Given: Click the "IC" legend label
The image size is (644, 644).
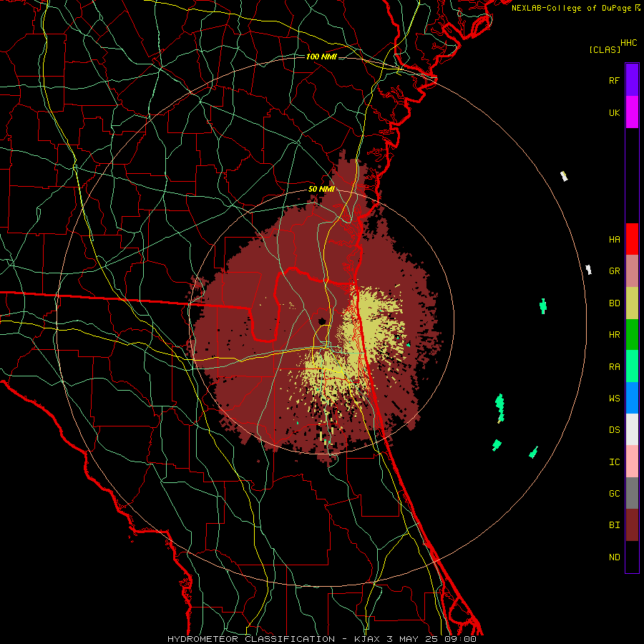Looking at the screenshot, I should tap(614, 462).
